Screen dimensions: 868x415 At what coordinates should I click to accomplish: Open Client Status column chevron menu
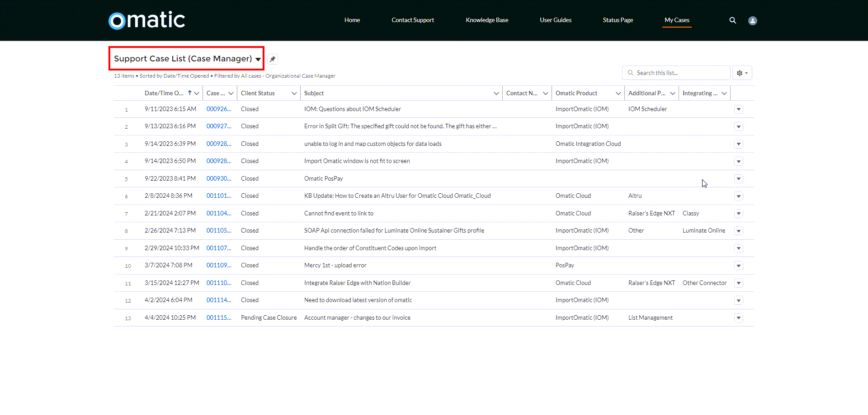click(x=294, y=93)
